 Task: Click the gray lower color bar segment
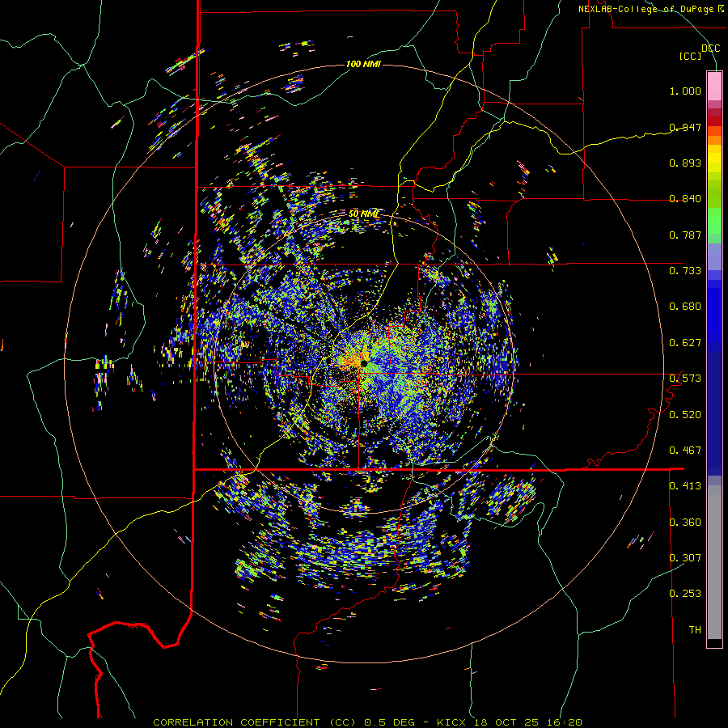point(714,562)
